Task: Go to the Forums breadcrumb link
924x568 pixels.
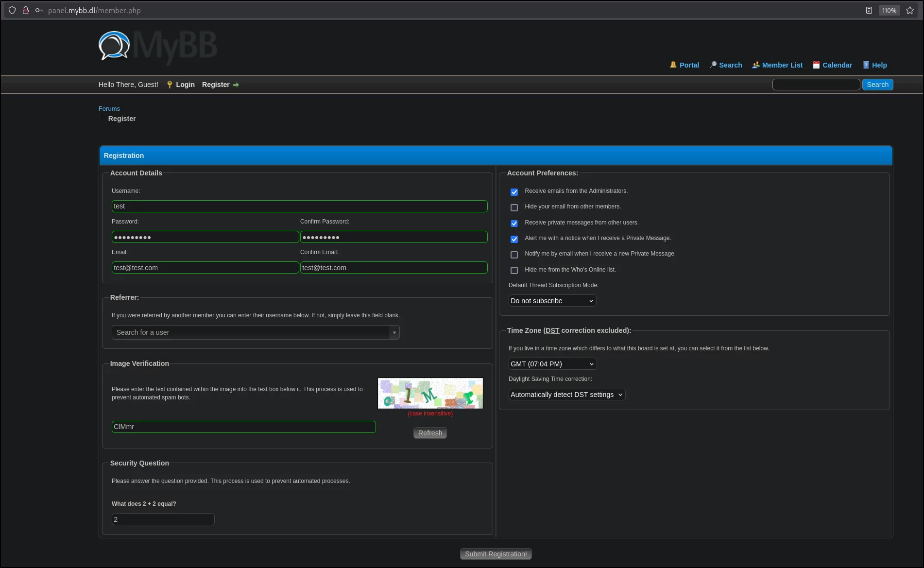Action: [109, 109]
